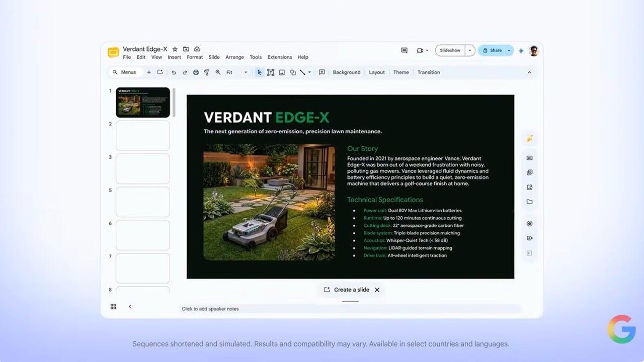Open the Gemini sparkle assistant
This screenshot has width=644, height=362.
[521, 51]
